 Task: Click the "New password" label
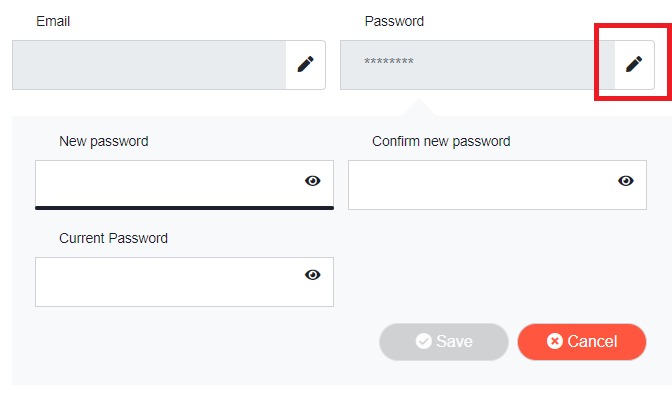pos(104,141)
